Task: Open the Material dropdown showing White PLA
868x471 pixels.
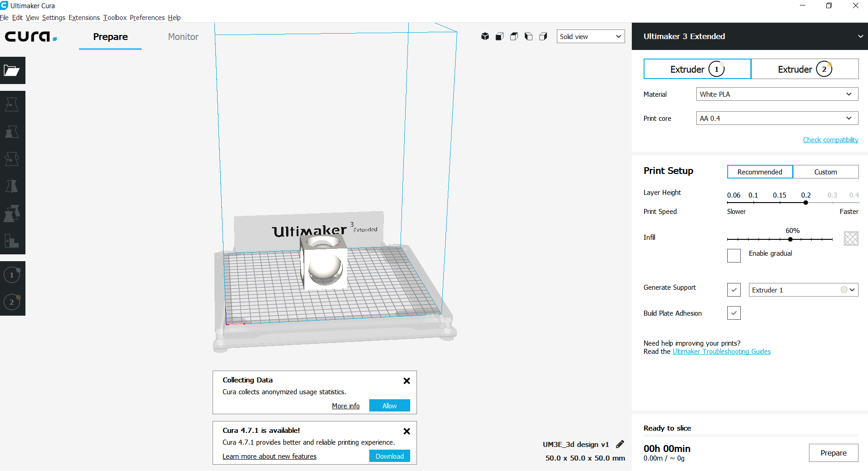Action: pos(777,94)
